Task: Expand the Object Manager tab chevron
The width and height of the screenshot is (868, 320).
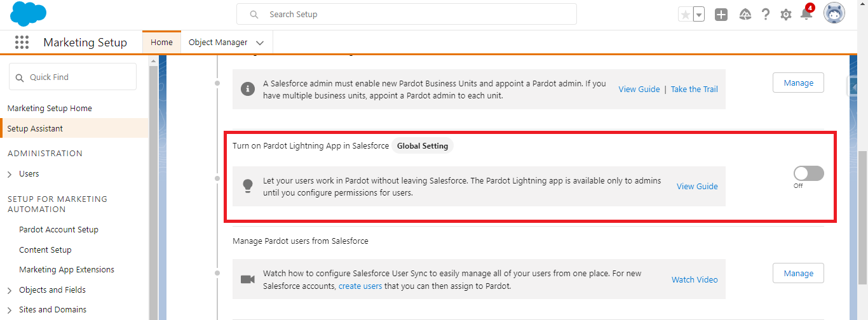Action: (x=260, y=43)
